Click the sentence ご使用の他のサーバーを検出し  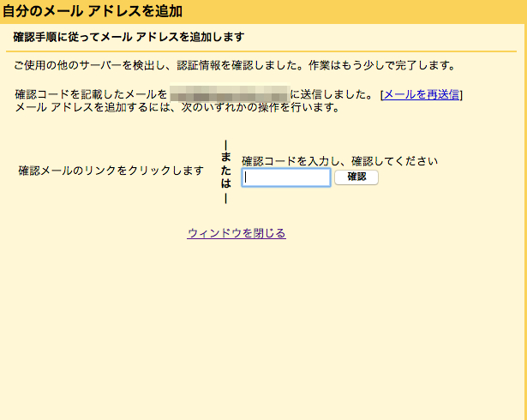[235, 65]
